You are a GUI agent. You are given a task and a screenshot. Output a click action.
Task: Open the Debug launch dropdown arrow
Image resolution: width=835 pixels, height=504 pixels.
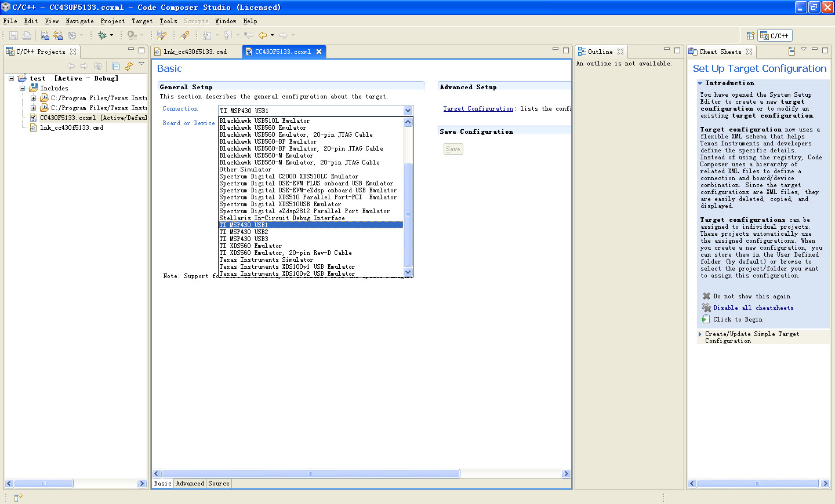pyautogui.click(x=112, y=35)
